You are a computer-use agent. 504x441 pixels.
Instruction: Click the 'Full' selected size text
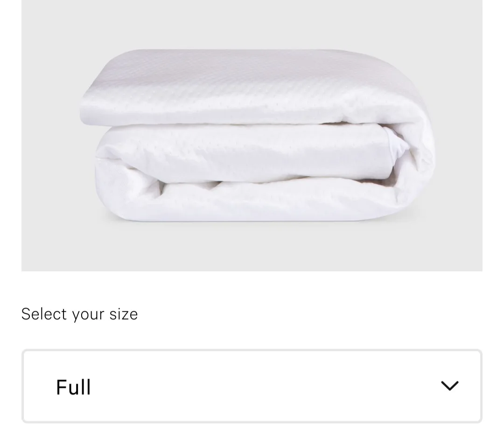[73, 387]
